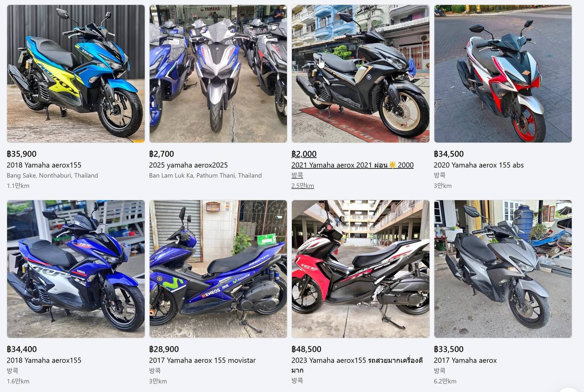Image resolution: width=584 pixels, height=392 pixels.
Task: View the grey 2017 Yamaha aerox photo
Action: 503,269
